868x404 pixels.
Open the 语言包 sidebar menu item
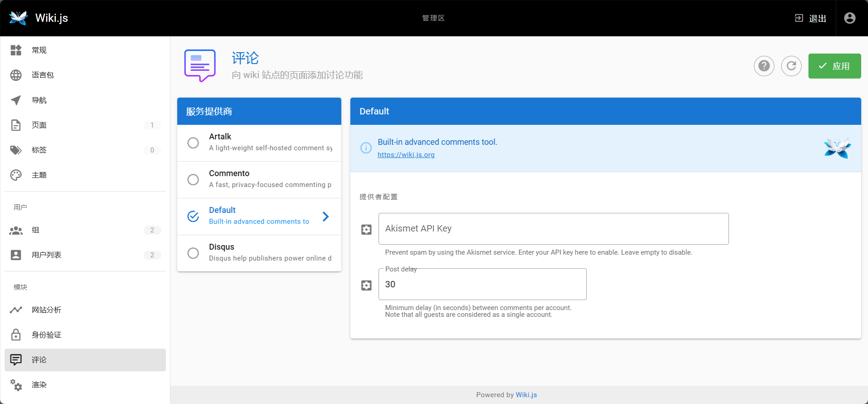(43, 75)
